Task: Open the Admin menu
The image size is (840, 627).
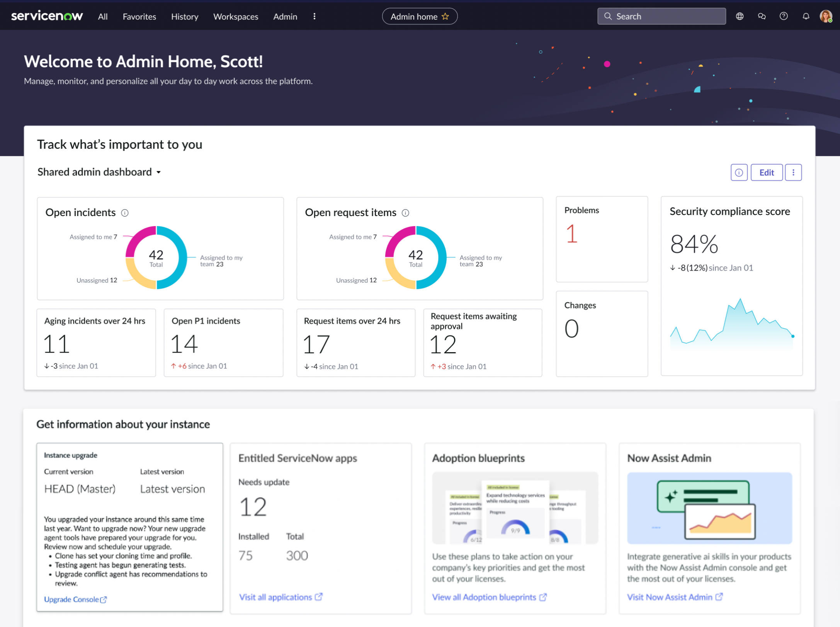Action: click(285, 16)
